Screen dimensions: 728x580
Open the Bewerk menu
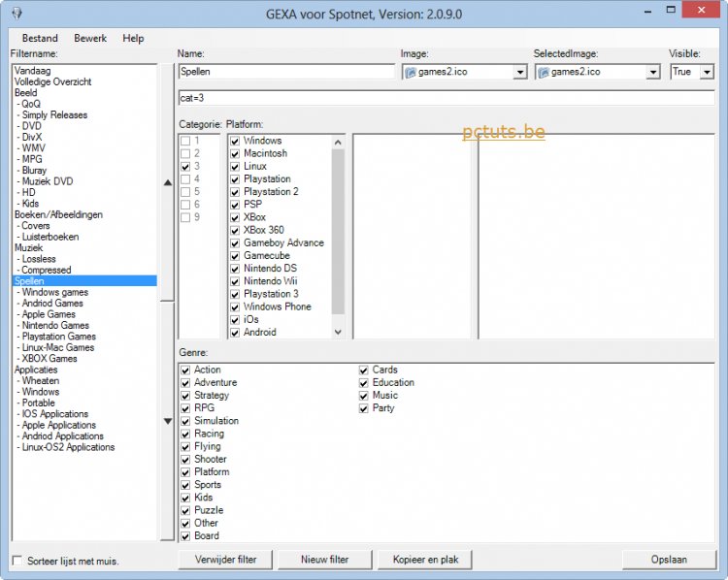[90, 38]
